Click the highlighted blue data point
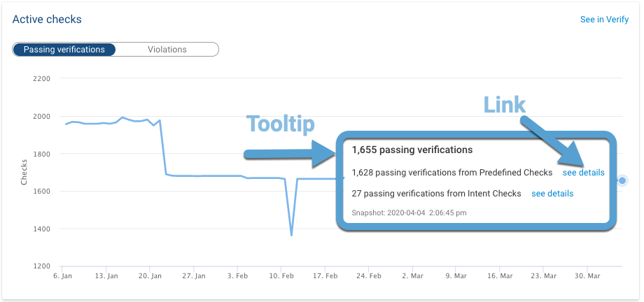 [x=622, y=180]
